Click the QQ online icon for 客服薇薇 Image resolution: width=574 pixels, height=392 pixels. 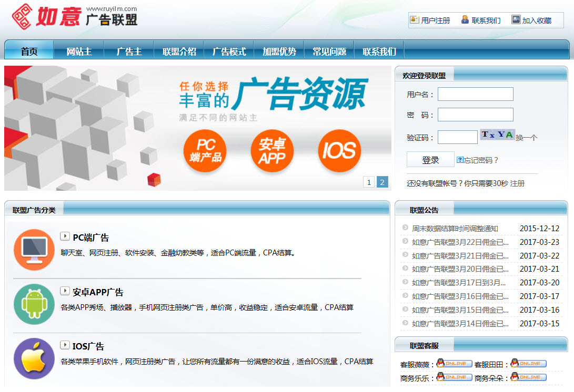(454, 364)
